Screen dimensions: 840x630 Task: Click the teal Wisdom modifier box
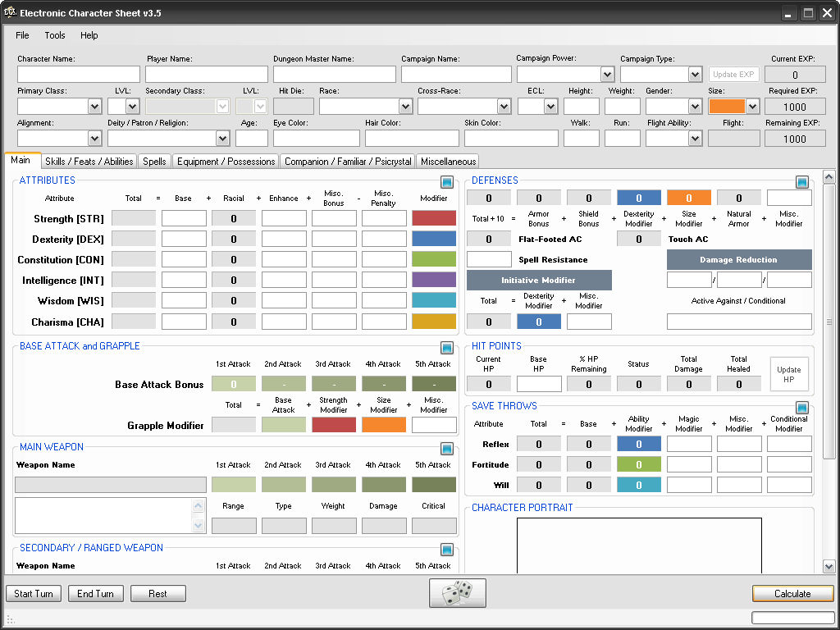[434, 300]
